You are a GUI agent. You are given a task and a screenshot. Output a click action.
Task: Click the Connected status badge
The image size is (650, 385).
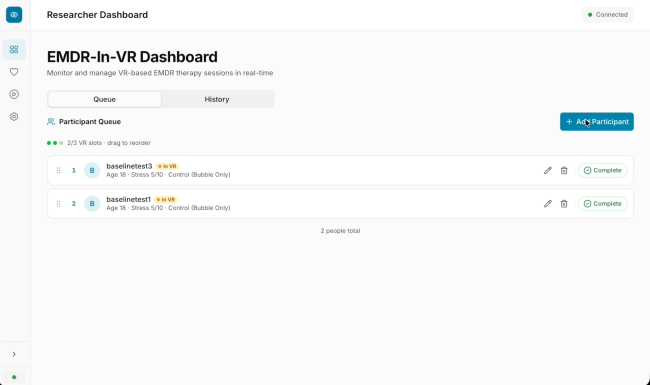[608, 15]
